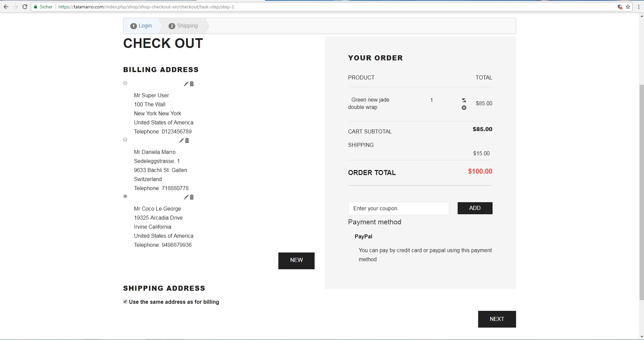Edit the Coco Le George address
The width and height of the screenshot is (644, 340).
[186, 197]
